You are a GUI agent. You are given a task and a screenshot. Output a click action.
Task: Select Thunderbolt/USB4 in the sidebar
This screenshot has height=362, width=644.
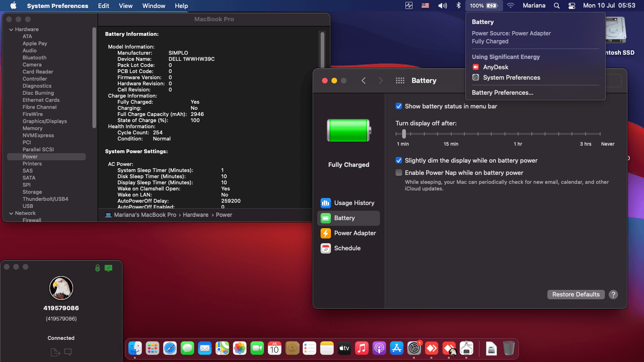[45, 199]
